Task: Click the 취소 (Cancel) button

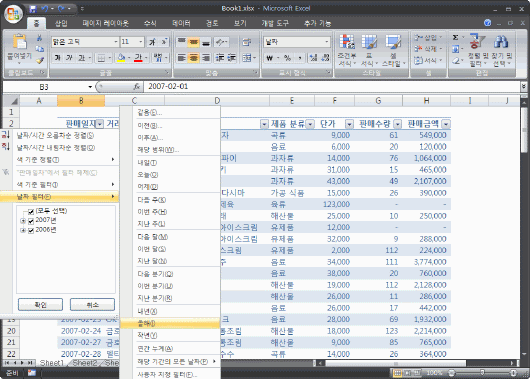Action: tap(92, 305)
